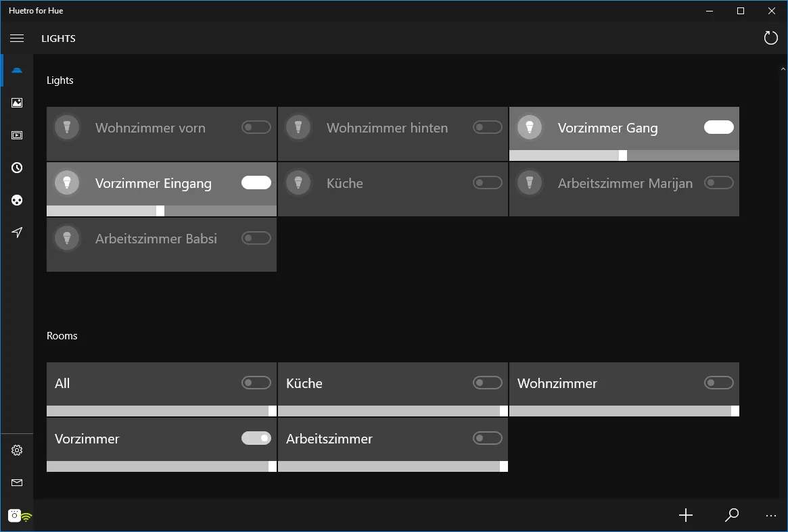
Task: Click the Lights section heading
Action: (x=60, y=80)
